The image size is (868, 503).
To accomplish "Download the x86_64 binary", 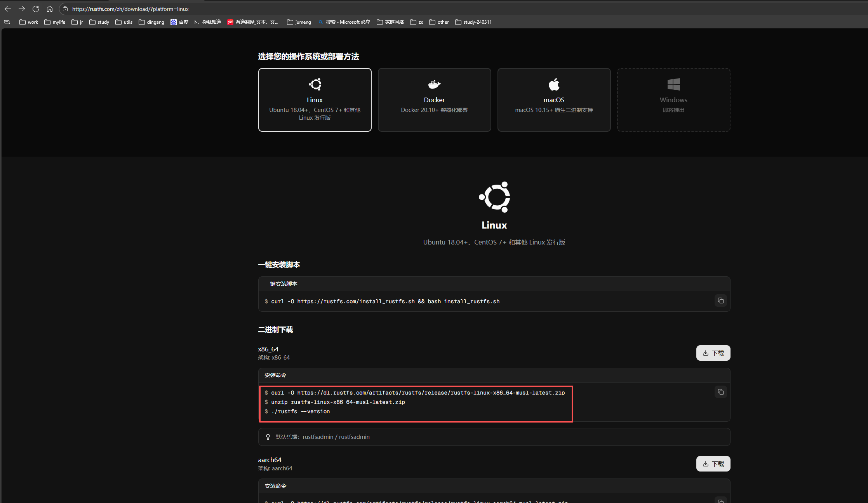I will click(713, 353).
